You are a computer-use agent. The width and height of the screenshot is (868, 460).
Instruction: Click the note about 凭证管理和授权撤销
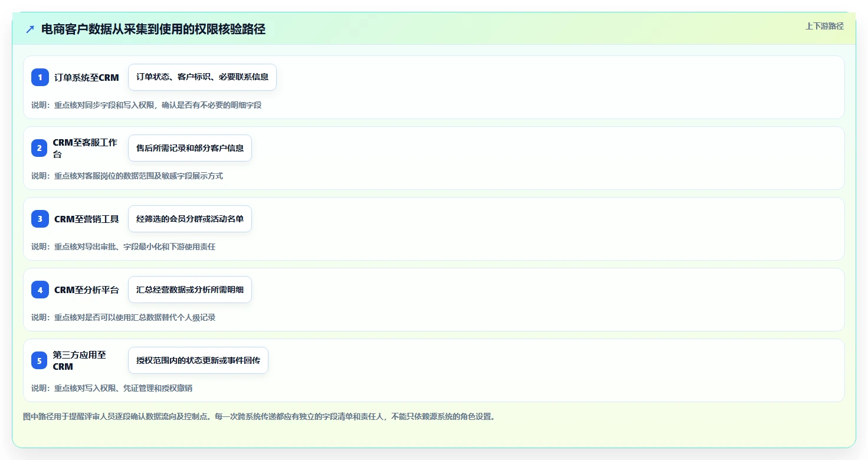(112, 388)
